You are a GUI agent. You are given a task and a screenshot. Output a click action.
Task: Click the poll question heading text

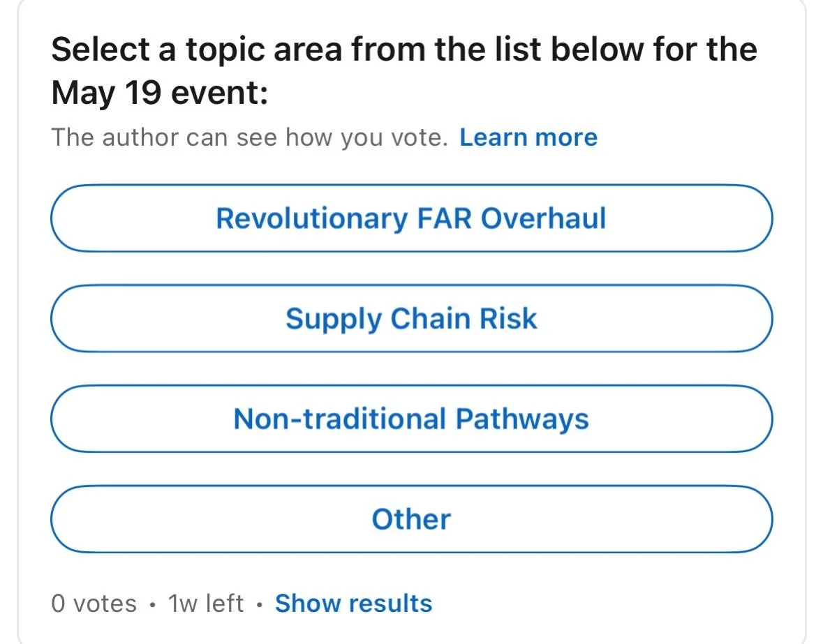click(404, 70)
